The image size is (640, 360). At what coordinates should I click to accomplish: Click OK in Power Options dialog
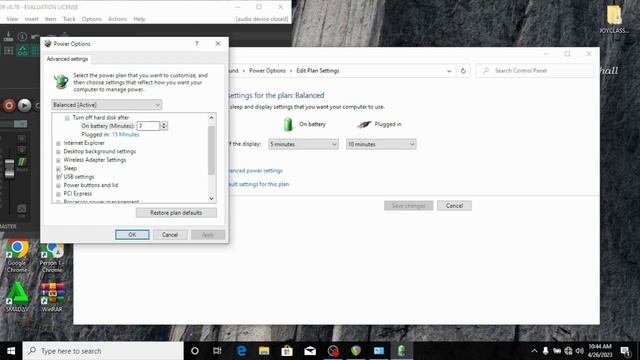pos(132,235)
